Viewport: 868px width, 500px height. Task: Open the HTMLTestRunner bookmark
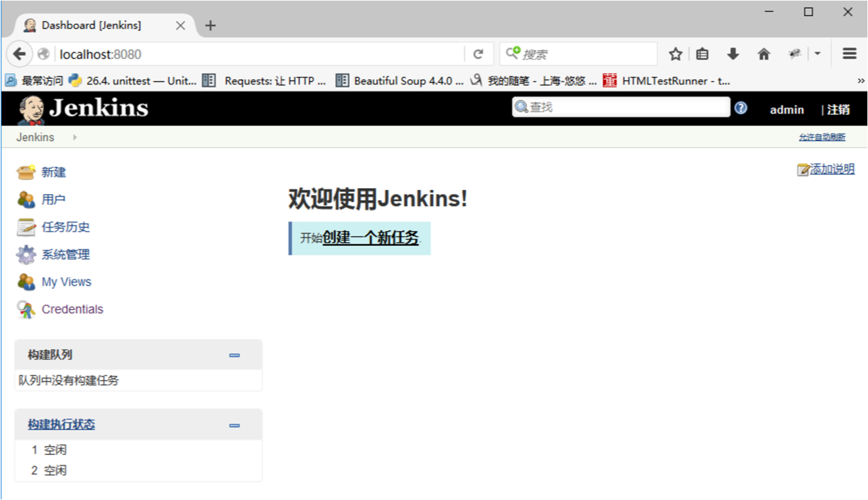(x=666, y=81)
